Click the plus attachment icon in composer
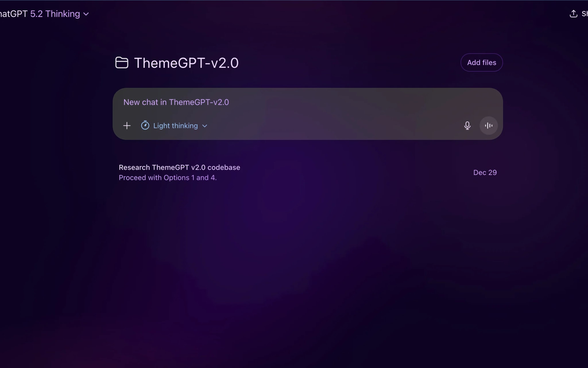Screen dimensions: 588x368 pos(127,126)
